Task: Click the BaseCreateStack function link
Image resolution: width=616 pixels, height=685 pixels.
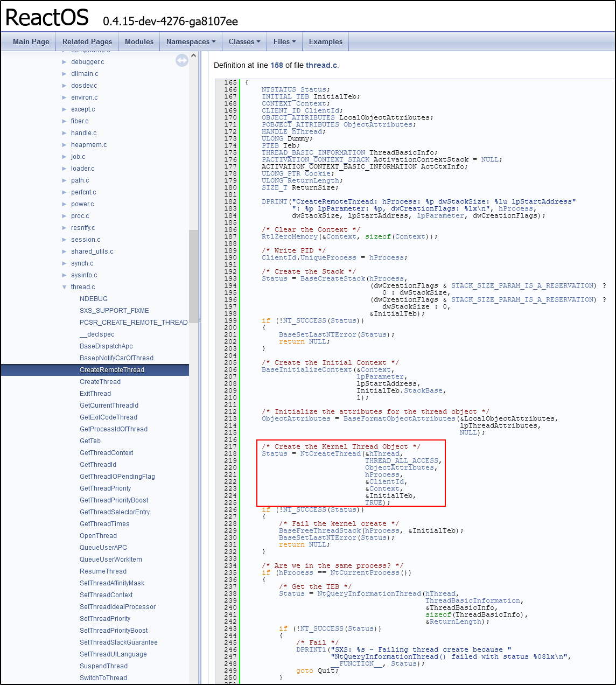Action: 333,278
